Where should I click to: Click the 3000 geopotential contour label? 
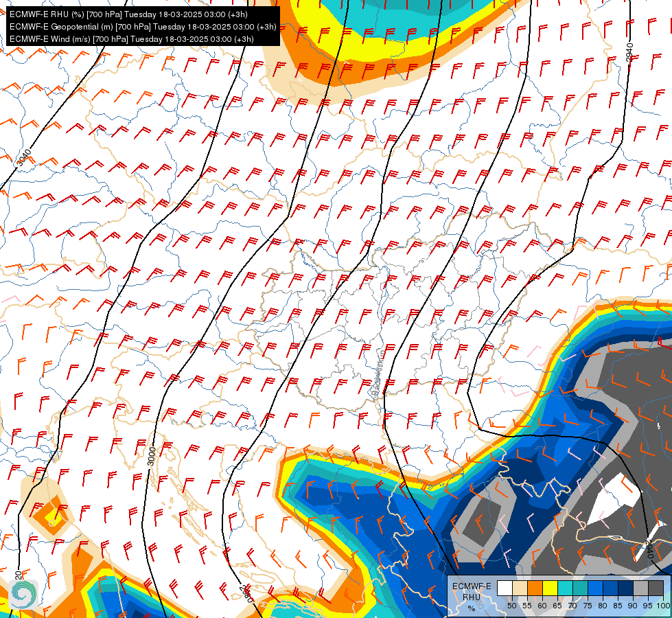(151, 456)
